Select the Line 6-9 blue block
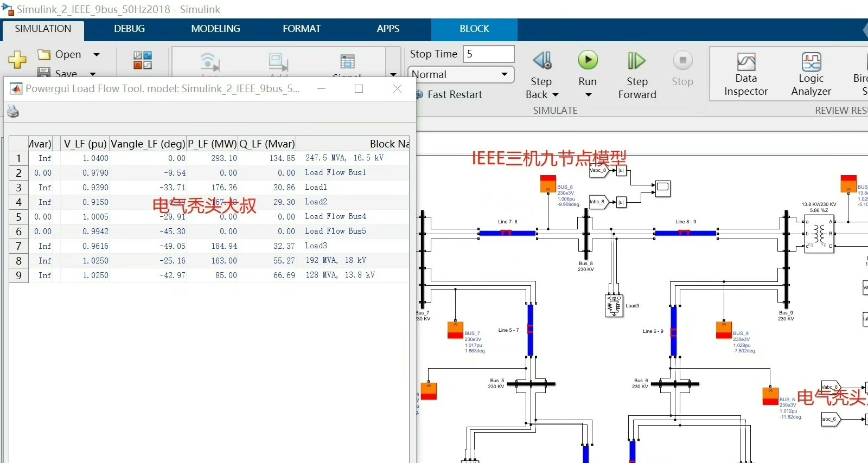 [x=673, y=330]
